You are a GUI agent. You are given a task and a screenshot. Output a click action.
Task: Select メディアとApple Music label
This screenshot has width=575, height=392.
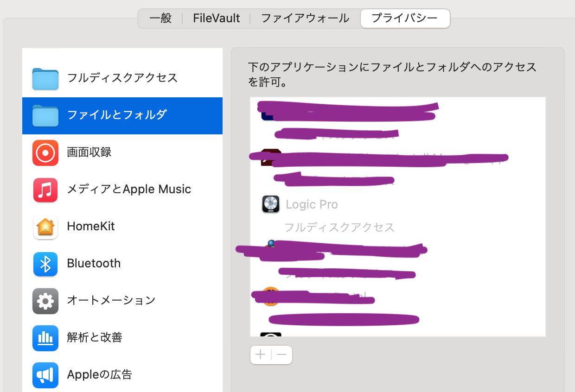coord(129,189)
